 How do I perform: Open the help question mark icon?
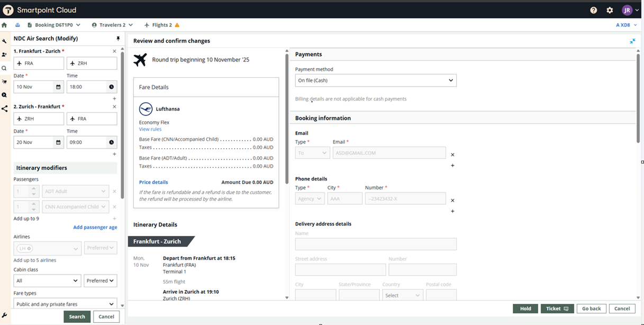594,10
